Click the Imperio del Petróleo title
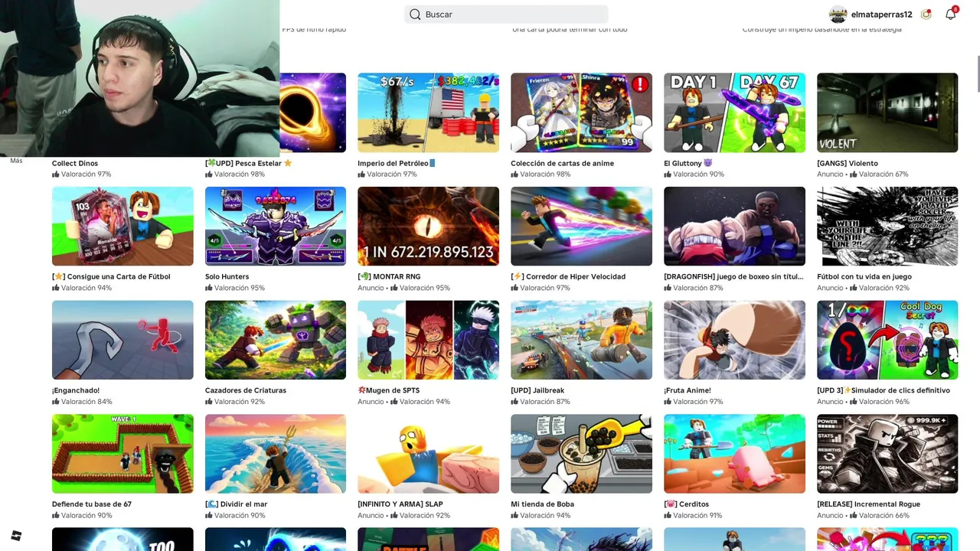 click(x=397, y=163)
